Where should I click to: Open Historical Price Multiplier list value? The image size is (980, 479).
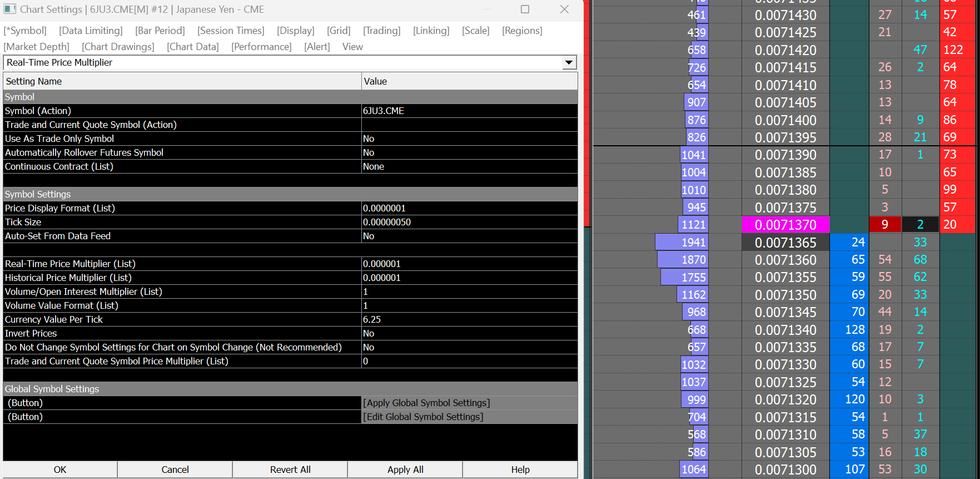(x=469, y=278)
